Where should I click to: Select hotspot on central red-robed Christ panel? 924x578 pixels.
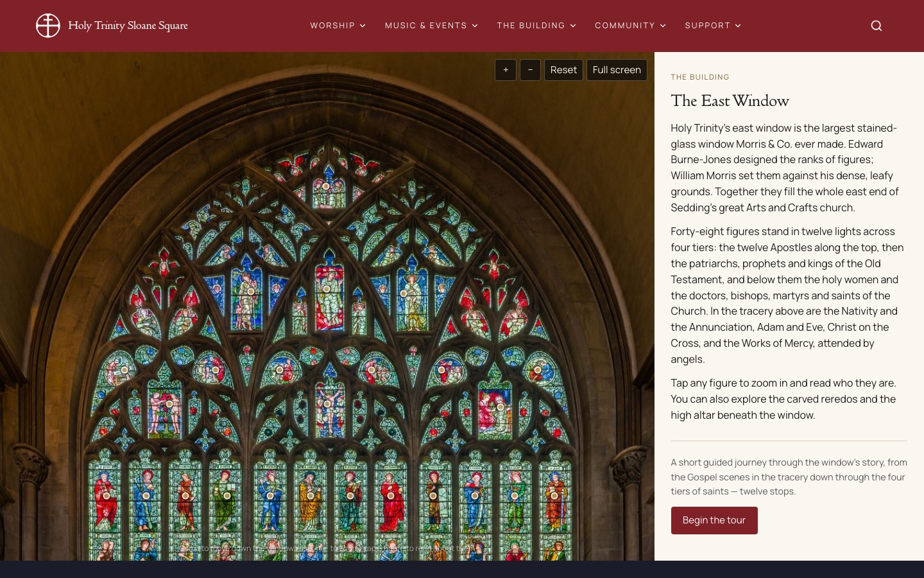[327, 290]
